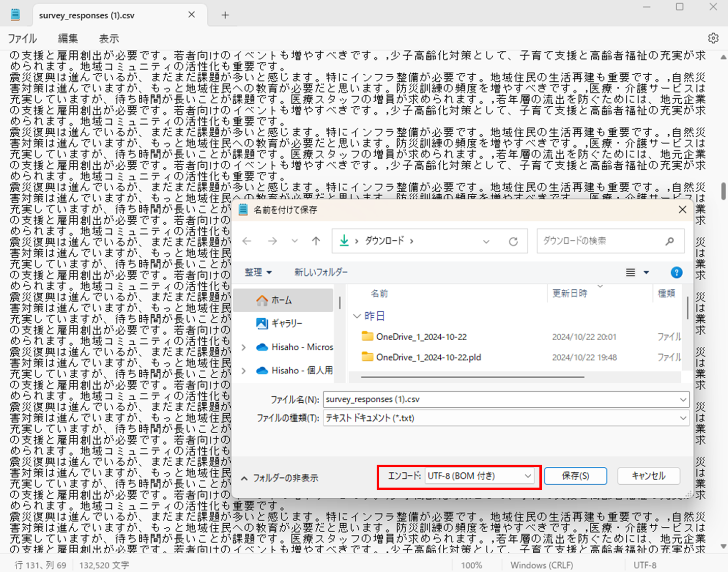Collapse the 昨日 group
This screenshot has height=572, width=728.
[x=357, y=316]
